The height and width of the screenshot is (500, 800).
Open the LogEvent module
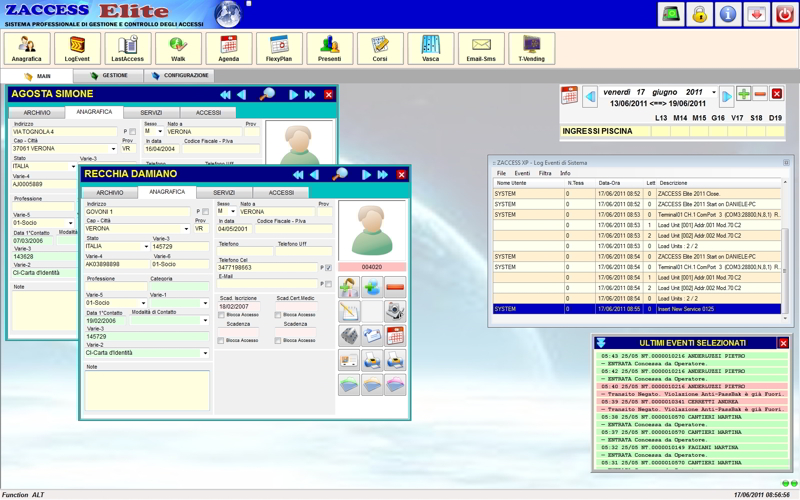click(77, 48)
